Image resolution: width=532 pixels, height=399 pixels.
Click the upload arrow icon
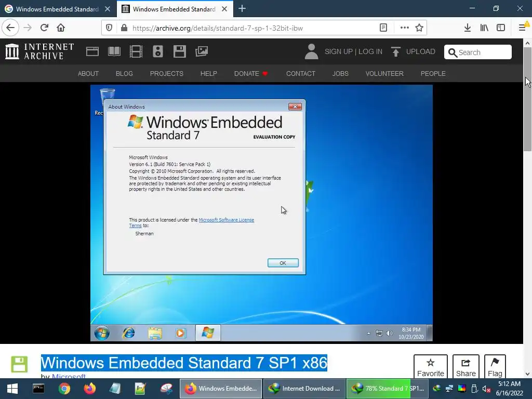[x=395, y=51]
